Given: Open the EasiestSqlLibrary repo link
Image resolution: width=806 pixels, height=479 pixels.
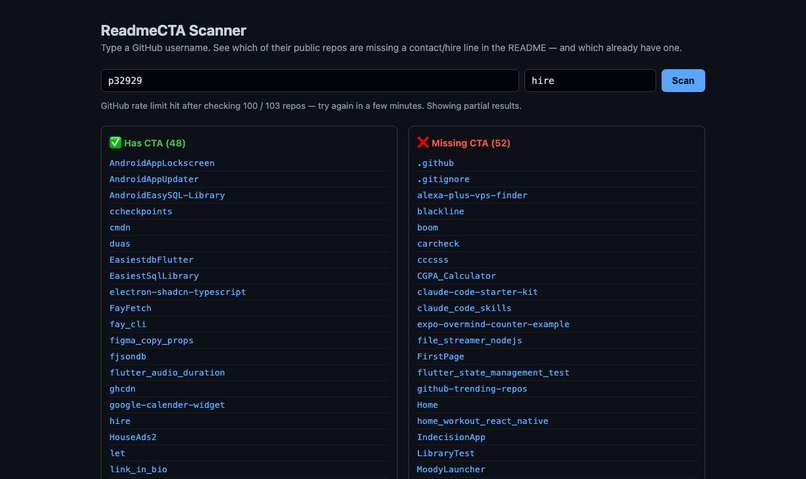Looking at the screenshot, I should (154, 276).
